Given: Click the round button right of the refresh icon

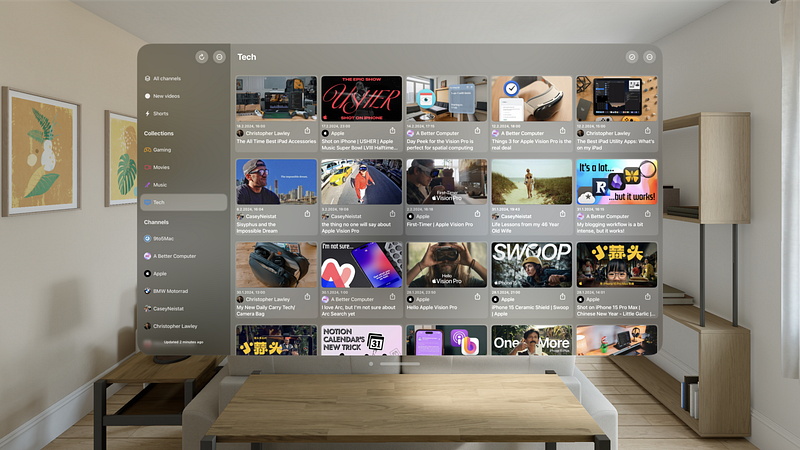Looking at the screenshot, I should pyautogui.click(x=219, y=57).
